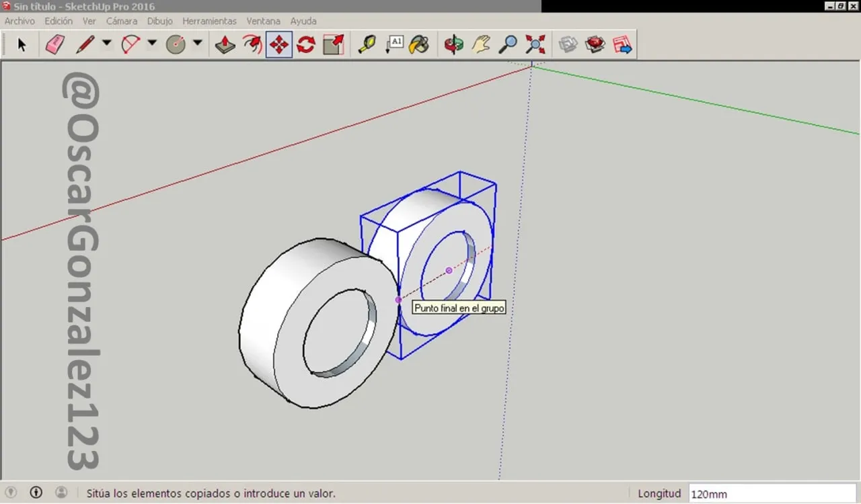Open the Herramientas menu
The image size is (861, 504).
point(209,21)
